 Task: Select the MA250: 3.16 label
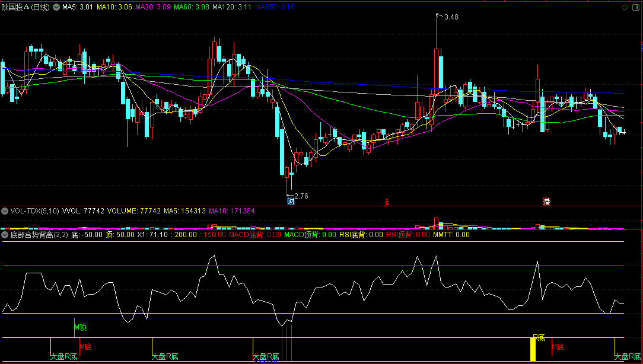[x=275, y=7]
